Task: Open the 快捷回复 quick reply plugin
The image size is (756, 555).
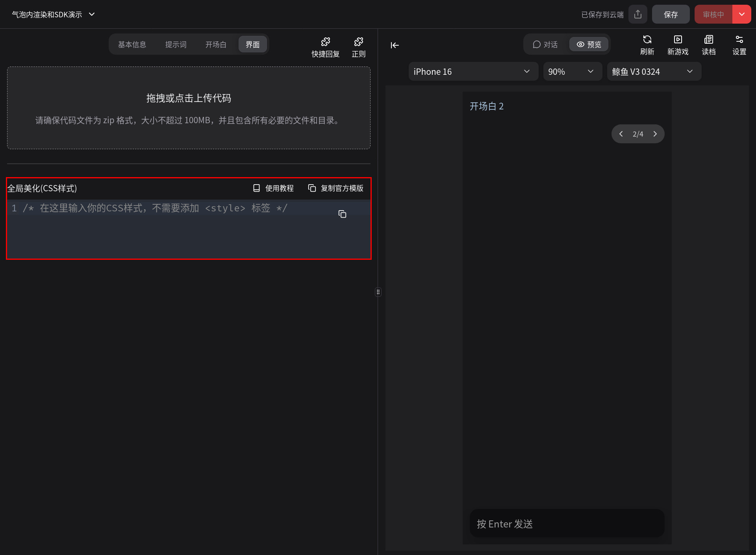Action: [x=325, y=47]
